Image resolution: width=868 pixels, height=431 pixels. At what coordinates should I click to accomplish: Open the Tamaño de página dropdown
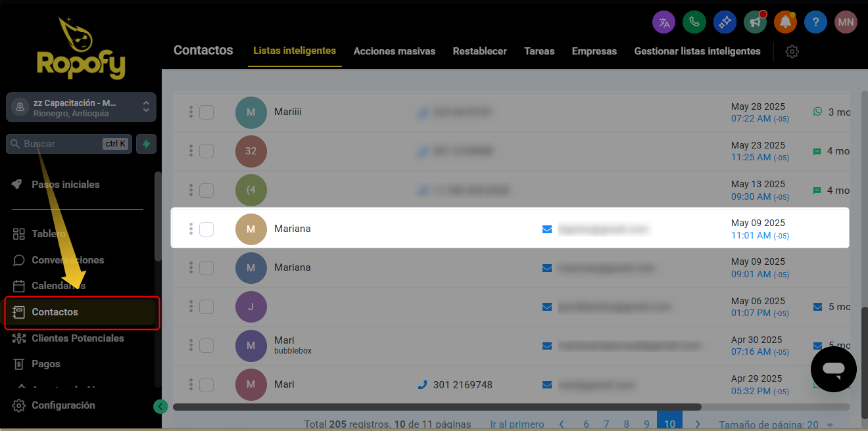(776, 424)
